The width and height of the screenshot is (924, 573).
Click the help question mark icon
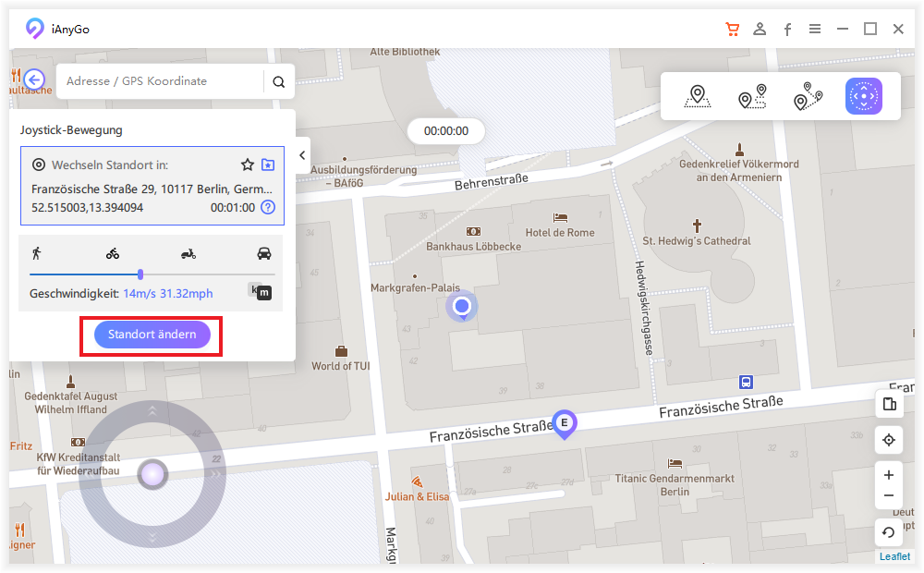coord(268,208)
